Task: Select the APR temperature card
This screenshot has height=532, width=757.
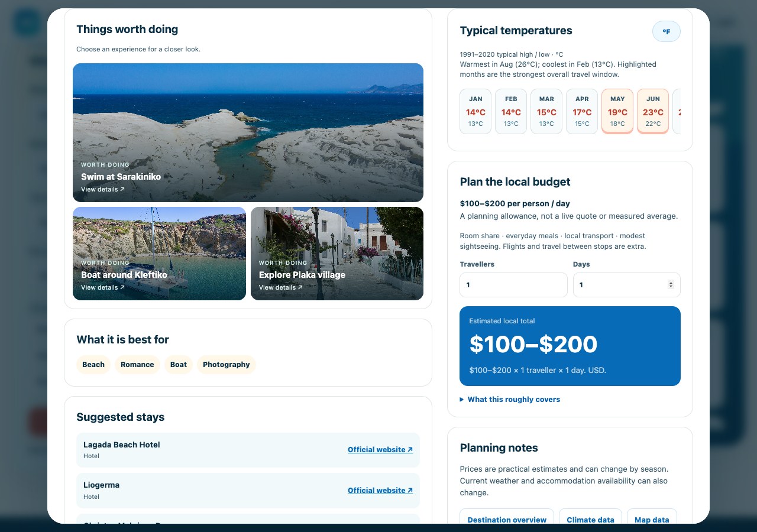Action: (582, 112)
